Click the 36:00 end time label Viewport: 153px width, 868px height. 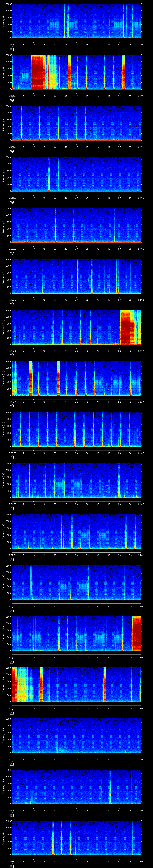141,708
